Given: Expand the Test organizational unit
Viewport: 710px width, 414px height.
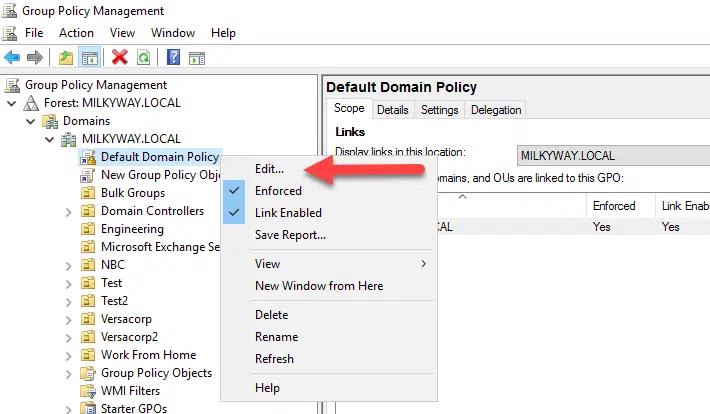Looking at the screenshot, I should [68, 284].
